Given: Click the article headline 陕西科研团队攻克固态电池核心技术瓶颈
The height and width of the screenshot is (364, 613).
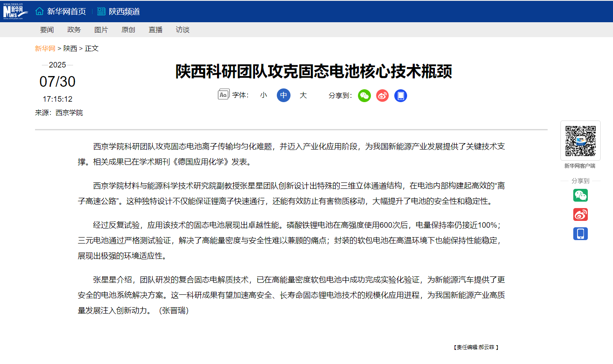Looking at the screenshot, I should click(314, 71).
